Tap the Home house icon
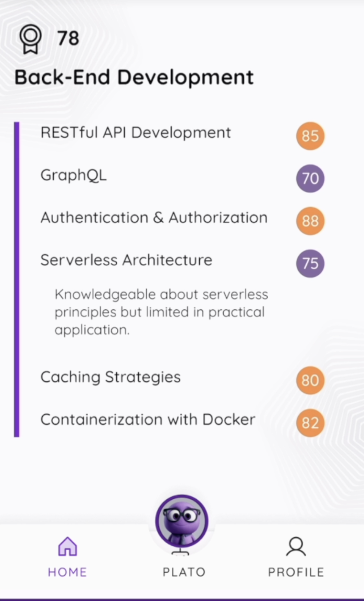The width and height of the screenshot is (364, 601). 67,547
